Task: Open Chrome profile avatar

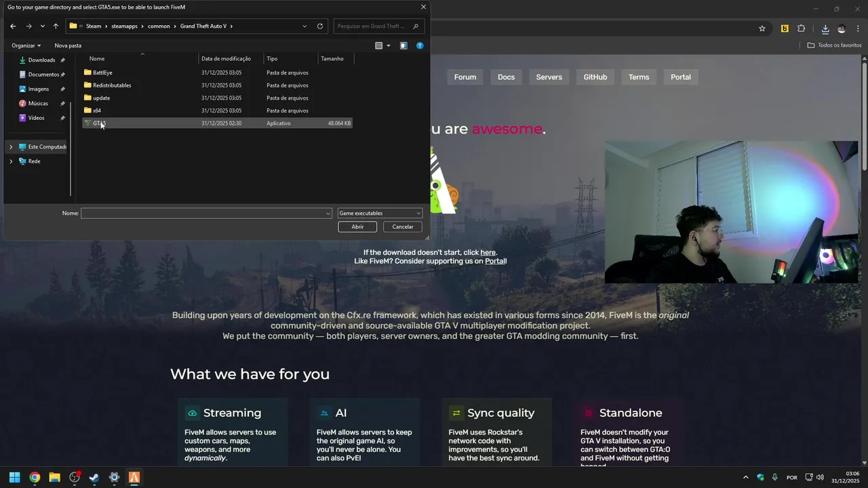Action: coord(842,28)
